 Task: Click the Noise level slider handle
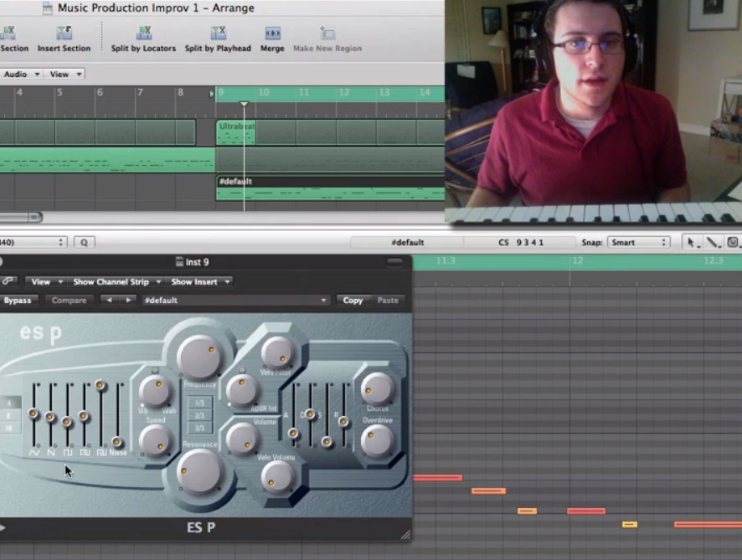117,442
